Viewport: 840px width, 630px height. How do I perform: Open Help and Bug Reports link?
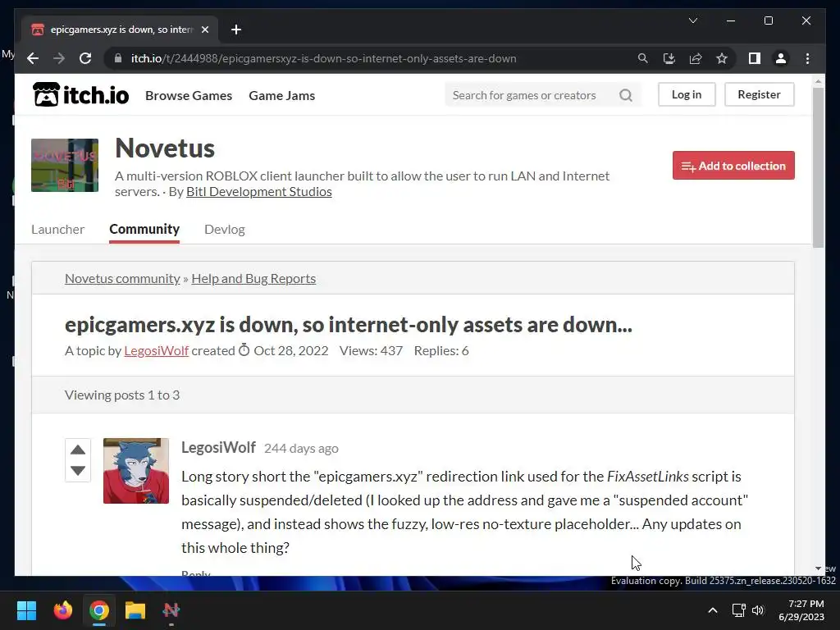tap(253, 279)
